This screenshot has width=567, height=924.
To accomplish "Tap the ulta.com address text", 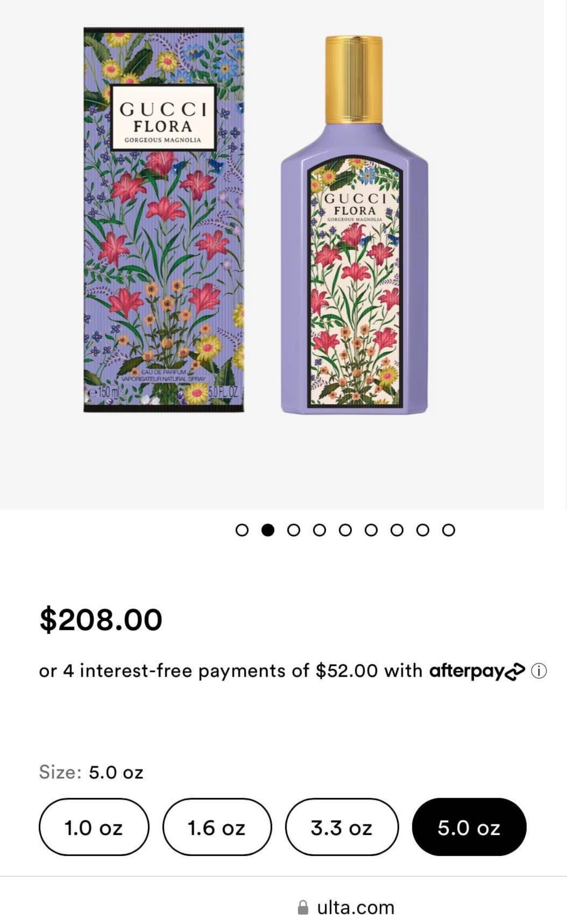I will (x=355, y=908).
